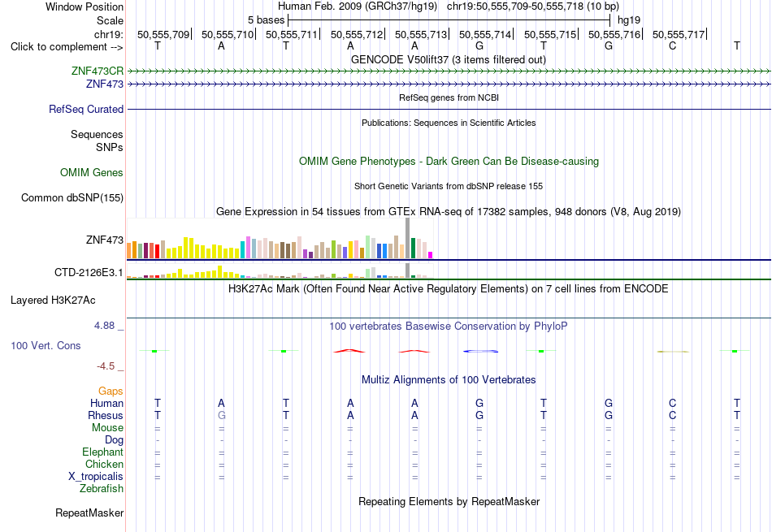Viewport: 772px width, 532px height.
Task: Click the GTEx Gene Expression in 54 tissues title
Action: 449,212
